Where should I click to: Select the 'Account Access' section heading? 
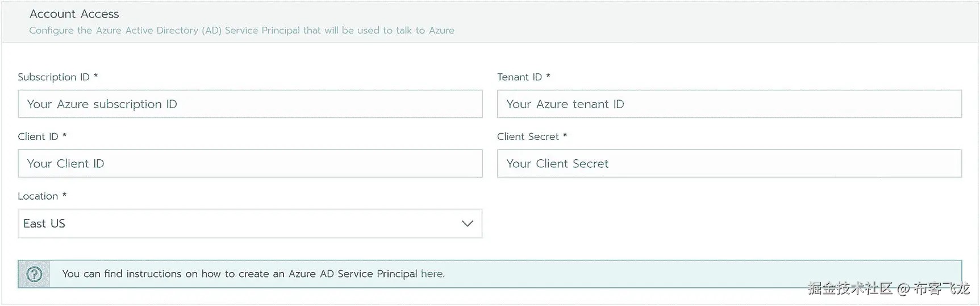click(74, 14)
